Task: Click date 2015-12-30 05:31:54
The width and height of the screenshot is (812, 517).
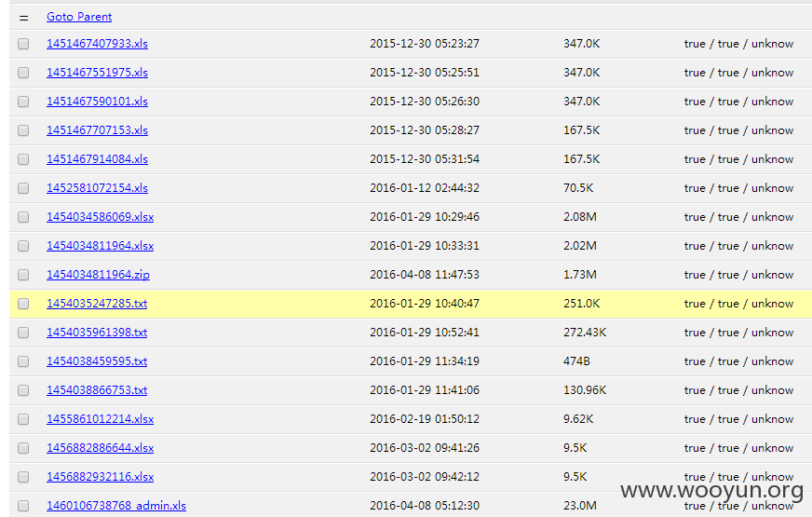Action: (425, 159)
